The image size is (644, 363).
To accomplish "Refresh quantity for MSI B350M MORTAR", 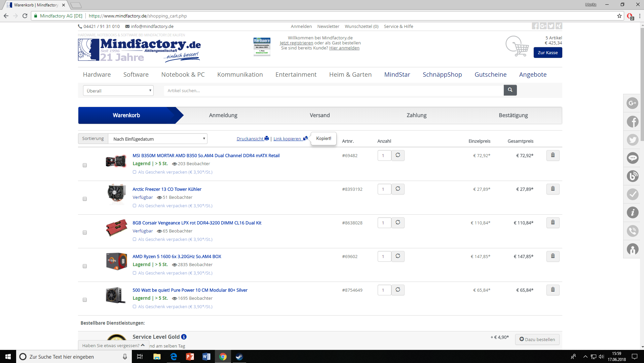I will 398,155.
